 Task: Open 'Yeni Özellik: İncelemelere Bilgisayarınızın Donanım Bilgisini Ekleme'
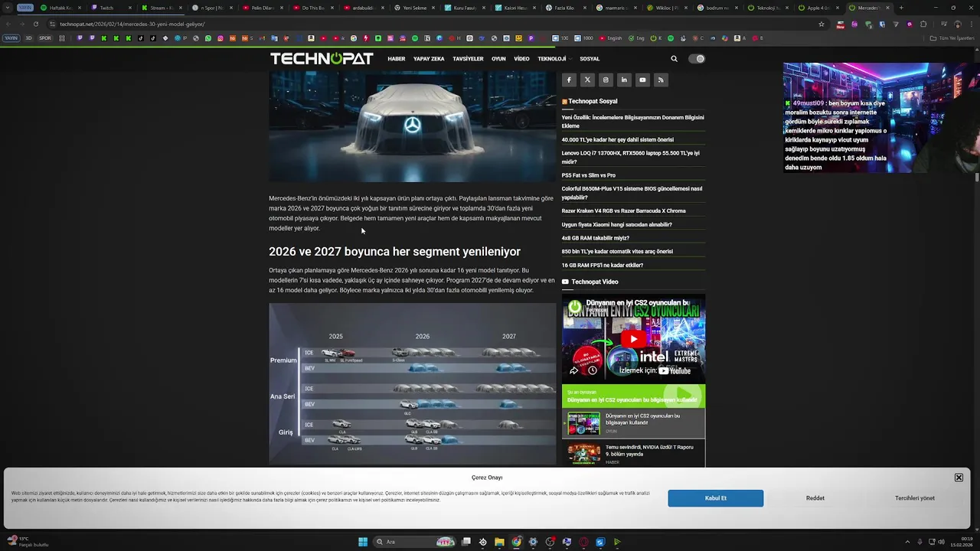[x=632, y=122]
